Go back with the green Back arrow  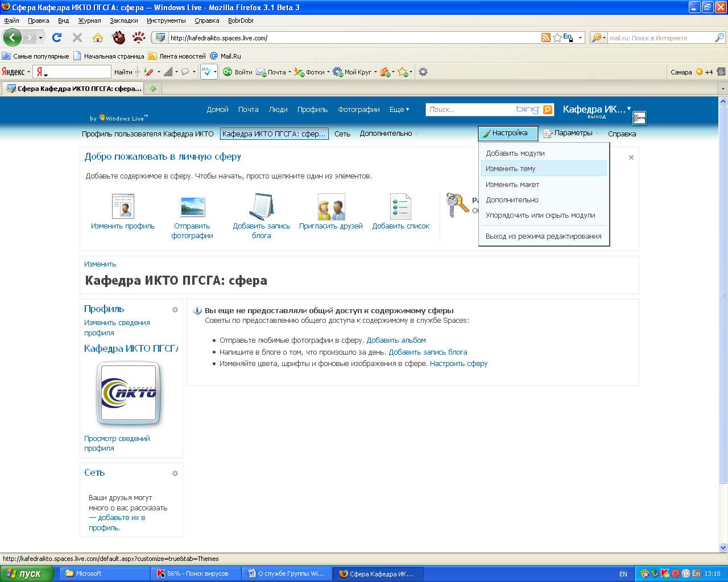13,38
